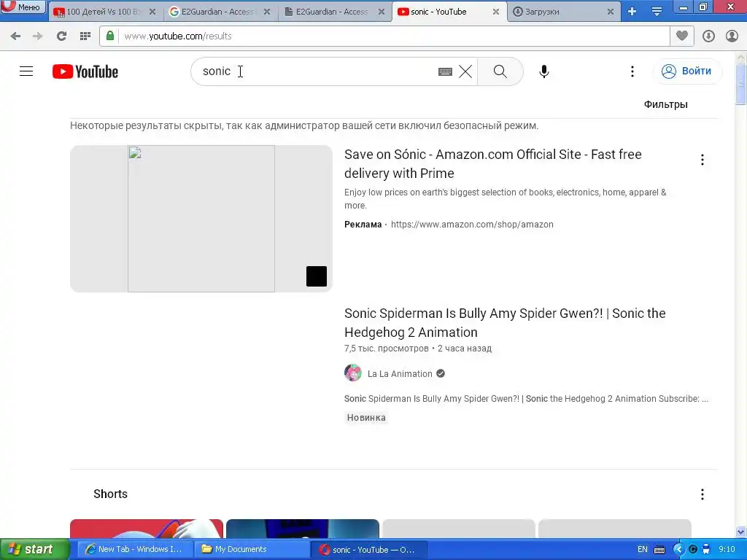The image size is (747, 560).
Task: Click the taskbar clock showing 9:10
Action: [x=727, y=550]
